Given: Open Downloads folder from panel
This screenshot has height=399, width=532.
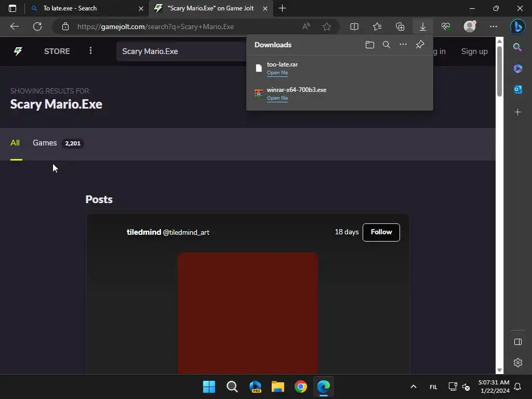Looking at the screenshot, I should pos(370,45).
